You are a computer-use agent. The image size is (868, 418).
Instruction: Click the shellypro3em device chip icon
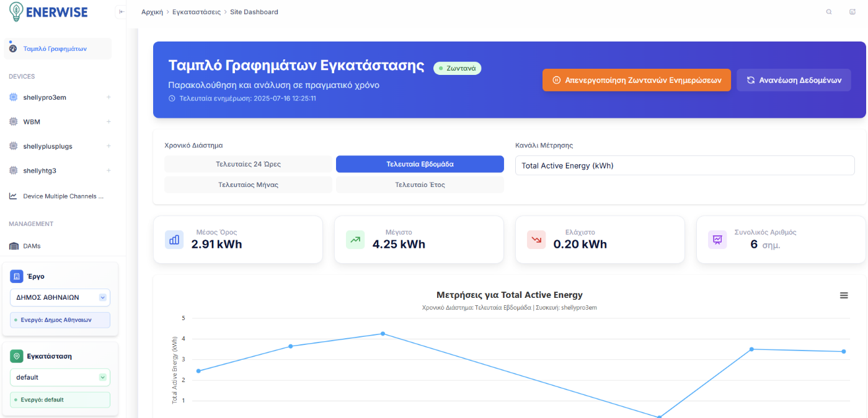click(x=13, y=98)
